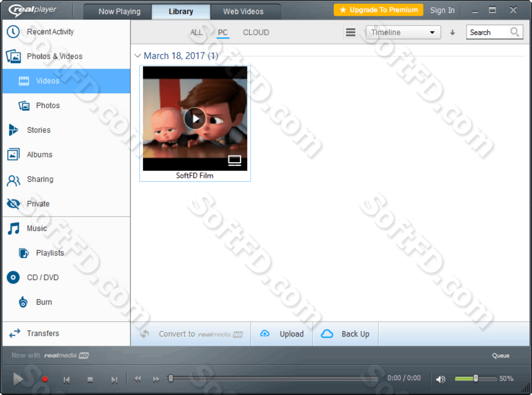Click the volume slider handle
The image size is (532, 395).
476,378
